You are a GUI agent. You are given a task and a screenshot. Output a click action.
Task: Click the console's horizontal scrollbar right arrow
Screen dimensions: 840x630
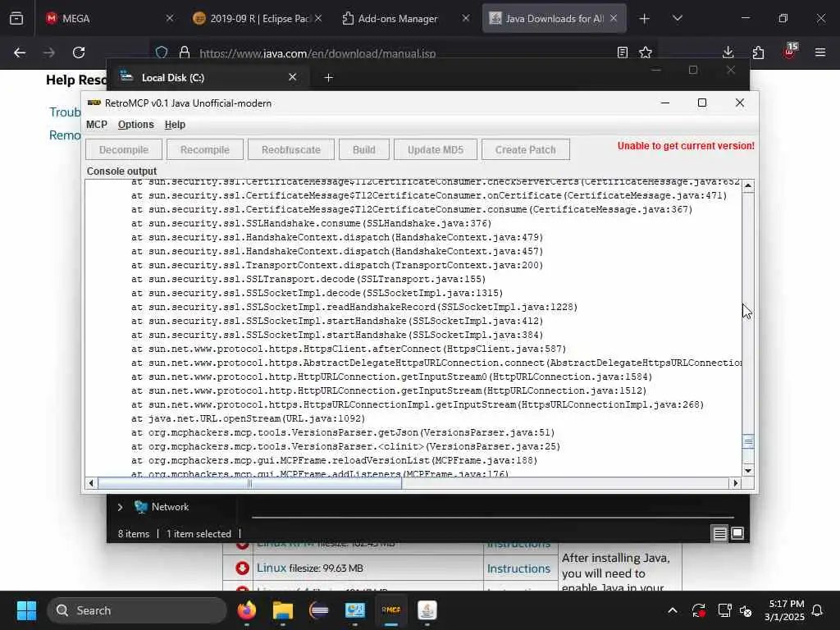[736, 483]
